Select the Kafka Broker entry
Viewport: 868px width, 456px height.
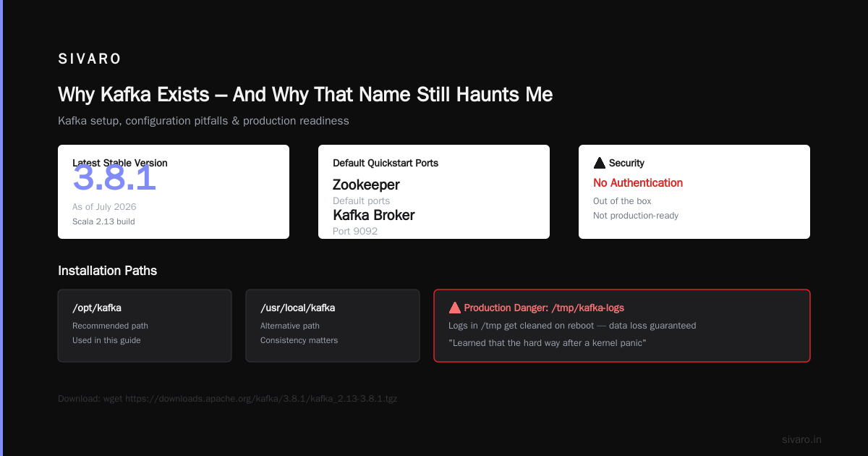click(374, 215)
